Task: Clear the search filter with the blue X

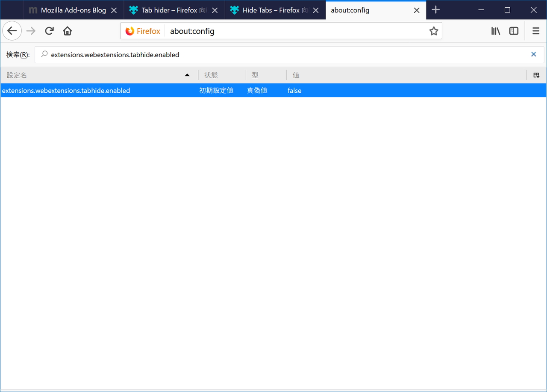Action: (533, 54)
